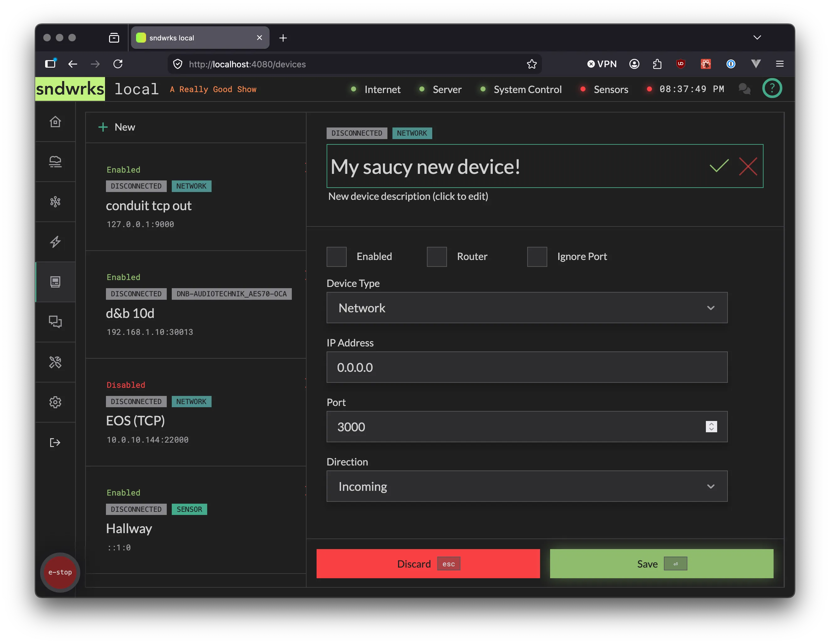The image size is (830, 644).
Task: Reload the page in the browser
Action: click(x=118, y=64)
